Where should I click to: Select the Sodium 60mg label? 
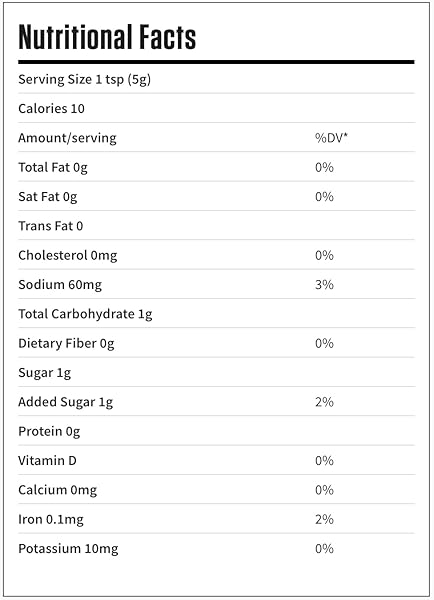point(60,285)
